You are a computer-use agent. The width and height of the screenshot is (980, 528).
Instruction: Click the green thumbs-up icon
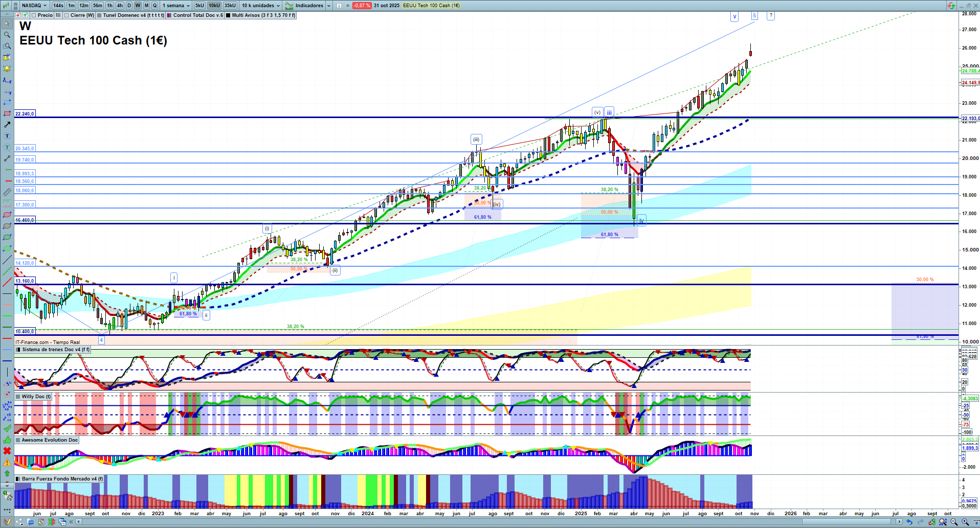pyautogui.click(x=7, y=440)
